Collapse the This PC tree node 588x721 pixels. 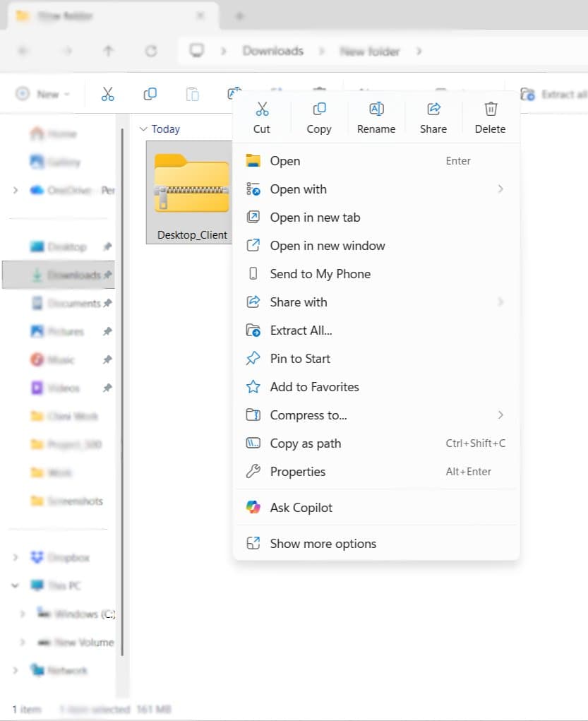point(15,586)
